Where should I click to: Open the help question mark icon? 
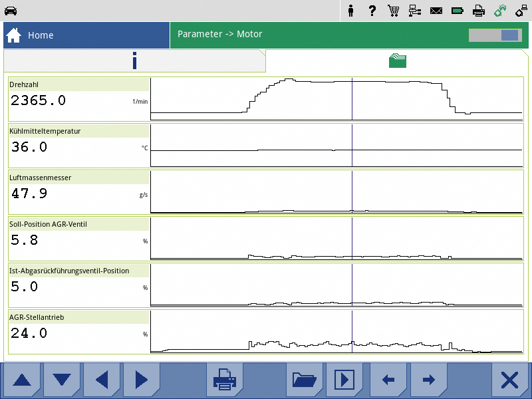click(372, 11)
